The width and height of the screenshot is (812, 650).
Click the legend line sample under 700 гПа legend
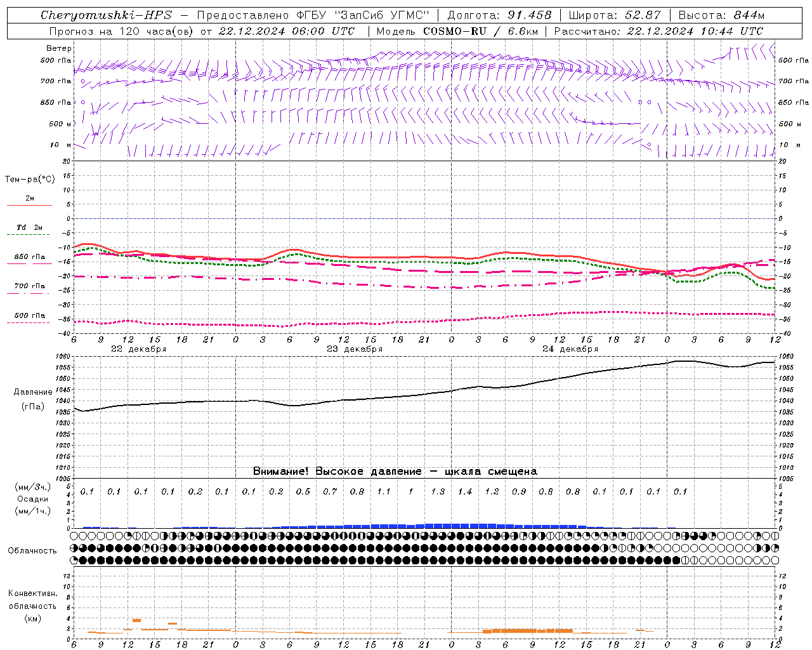tap(29, 293)
